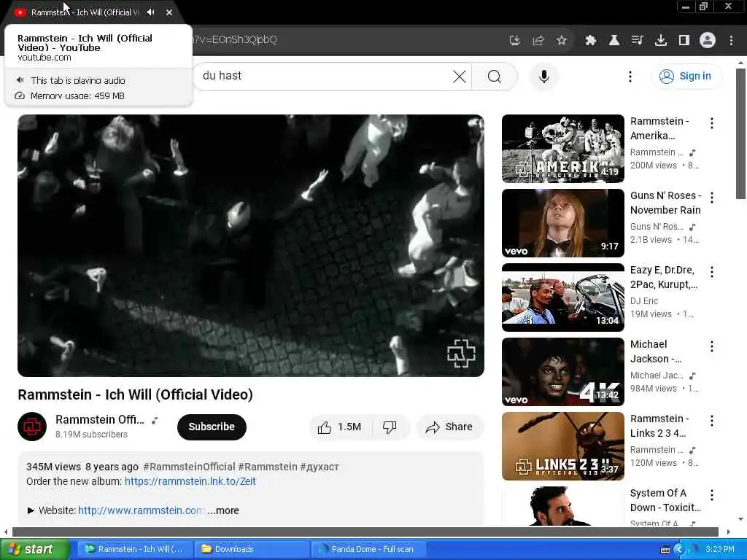This screenshot has height=560, width=747.
Task: Open Eazy E, Dr.Dre, 2Pac video thumbnail
Action: pyautogui.click(x=562, y=297)
